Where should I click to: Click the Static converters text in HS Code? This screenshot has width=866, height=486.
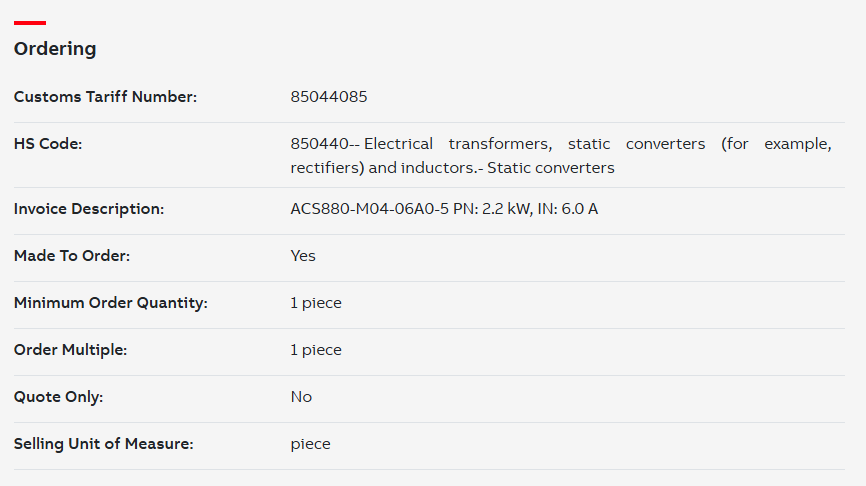(x=551, y=168)
